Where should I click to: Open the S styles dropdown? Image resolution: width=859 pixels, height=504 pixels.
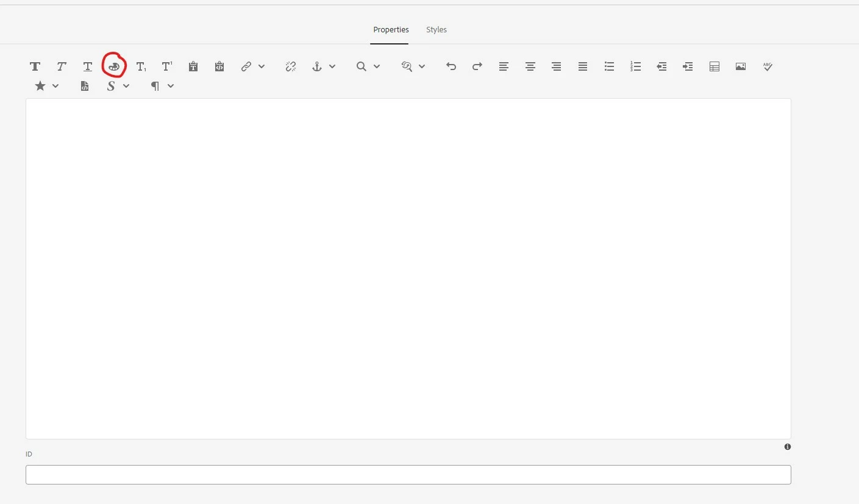click(x=118, y=86)
